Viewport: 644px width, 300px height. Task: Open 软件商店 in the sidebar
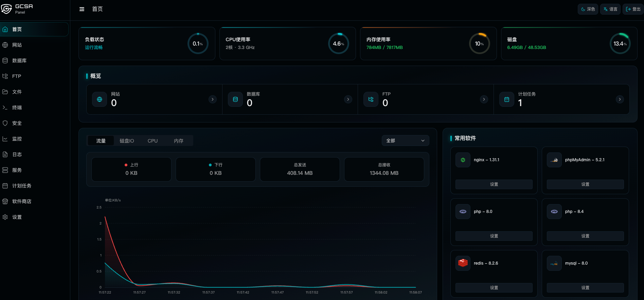point(34,201)
